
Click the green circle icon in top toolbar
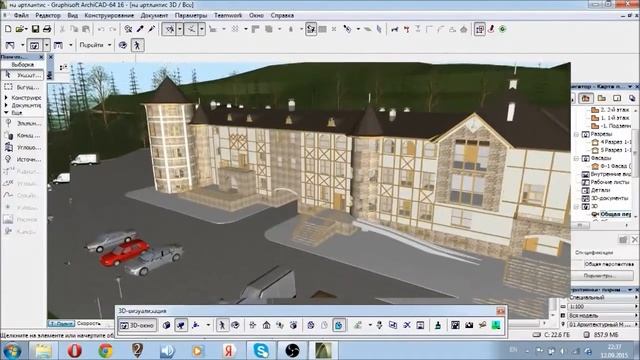tap(503, 29)
